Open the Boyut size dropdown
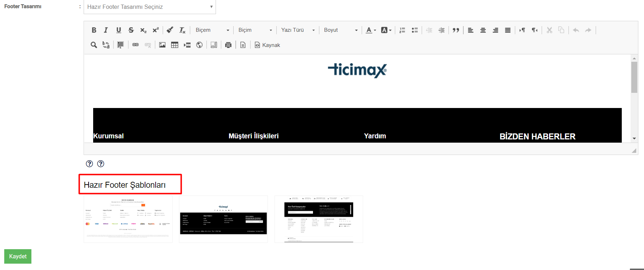This screenshot has height=270, width=644. coord(341,30)
